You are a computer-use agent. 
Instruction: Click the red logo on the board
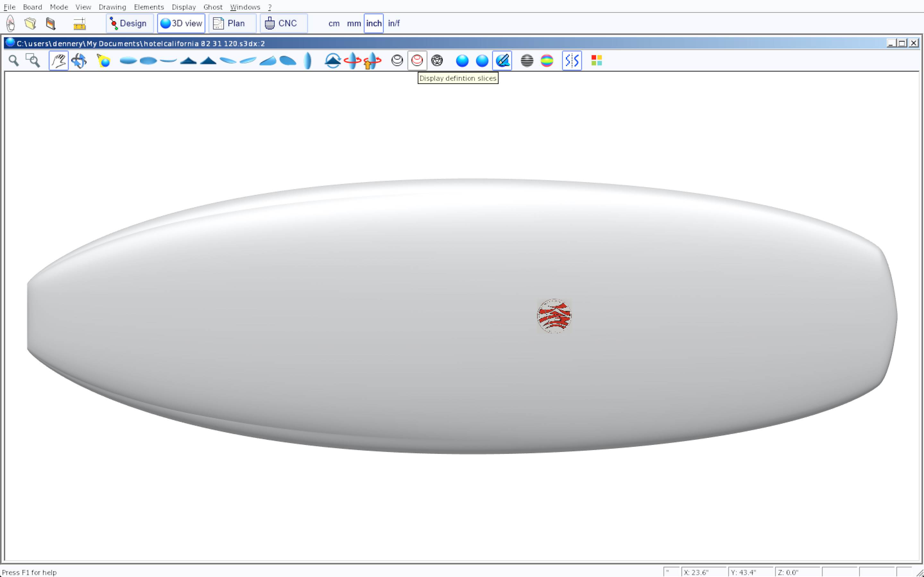coord(554,316)
